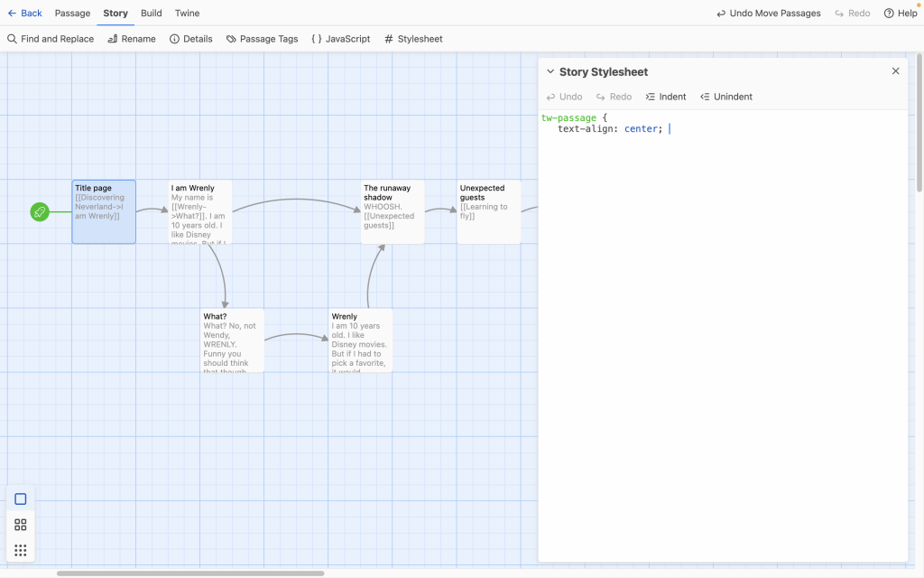The width and height of the screenshot is (924, 578).
Task: Switch to large passage card view
Action: point(21,499)
